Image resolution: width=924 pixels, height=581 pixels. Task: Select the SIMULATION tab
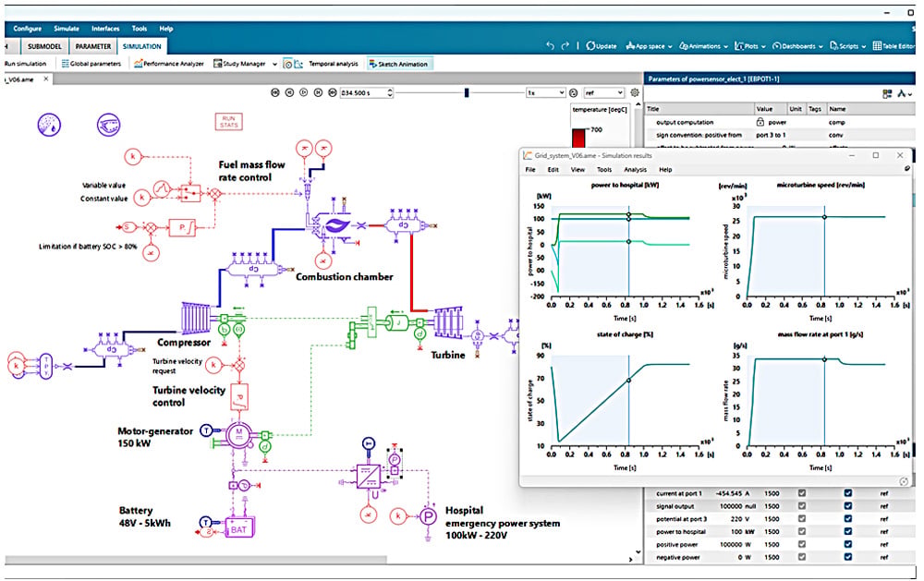pos(142,46)
